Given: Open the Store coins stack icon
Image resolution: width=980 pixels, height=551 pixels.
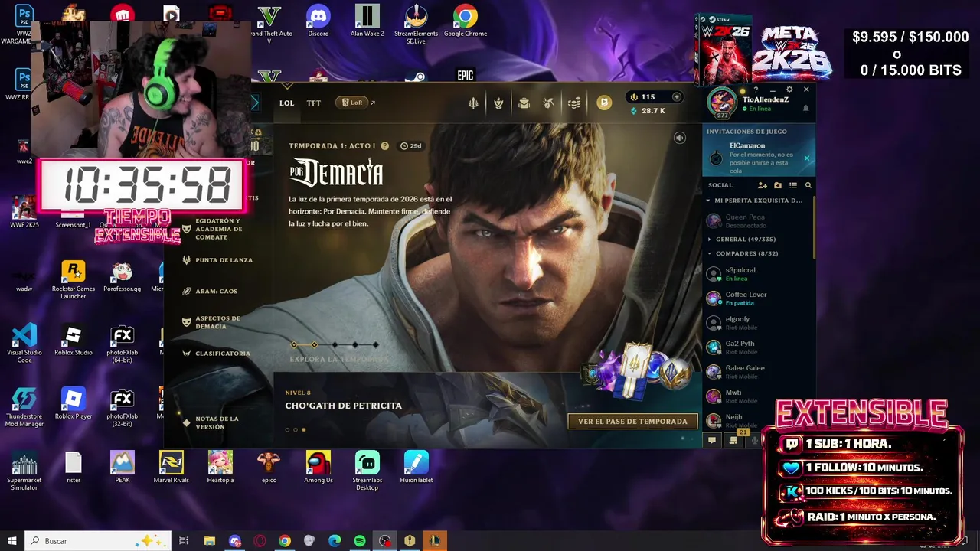Looking at the screenshot, I should (x=574, y=103).
